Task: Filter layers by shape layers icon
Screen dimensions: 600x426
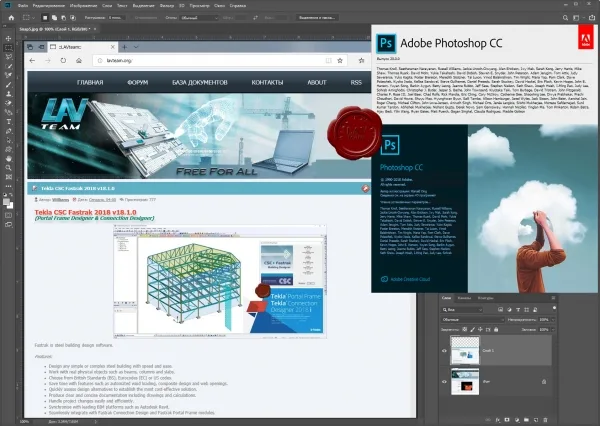Action: click(x=527, y=310)
